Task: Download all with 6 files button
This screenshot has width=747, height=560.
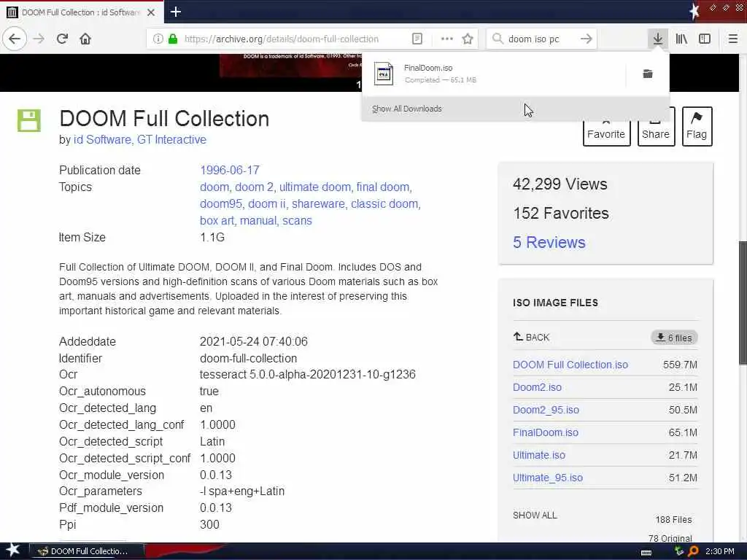Action: (675, 338)
